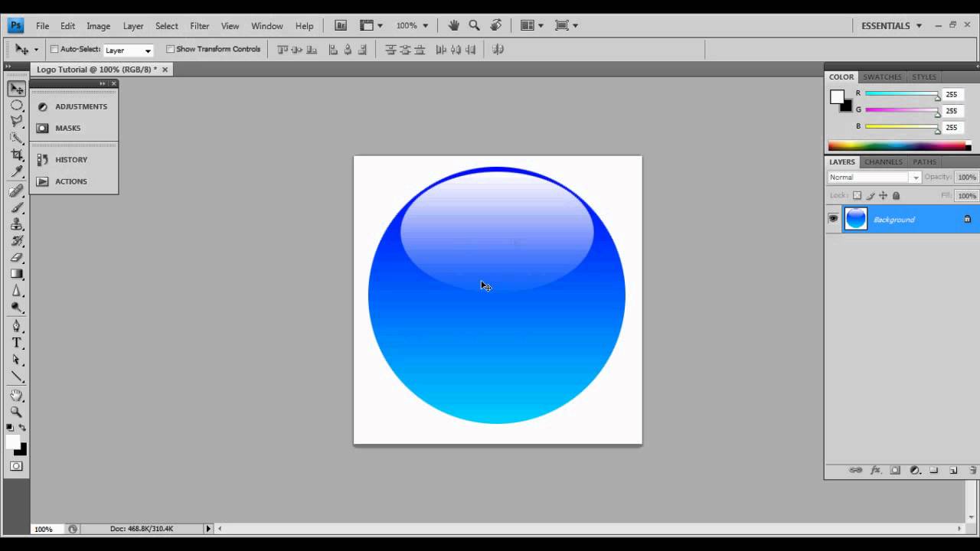Select the Move tool
The width and height of the screenshot is (980, 551).
(17, 88)
